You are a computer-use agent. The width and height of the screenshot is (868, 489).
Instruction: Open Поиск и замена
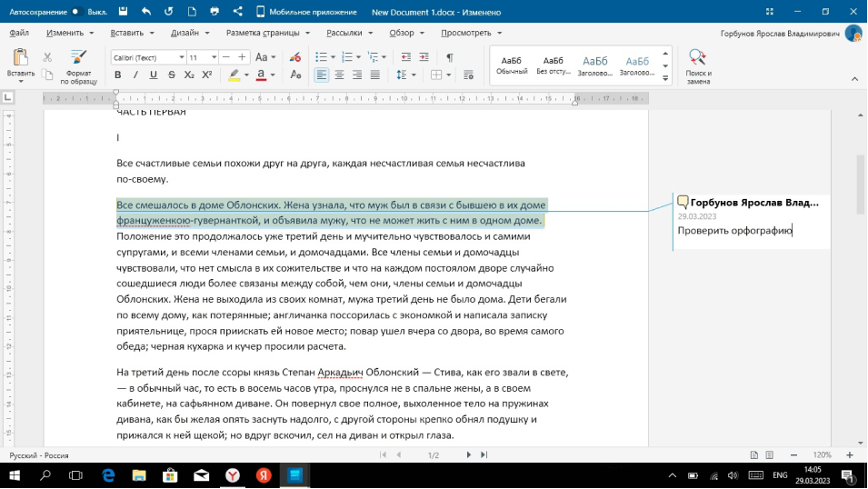pyautogui.click(x=698, y=66)
